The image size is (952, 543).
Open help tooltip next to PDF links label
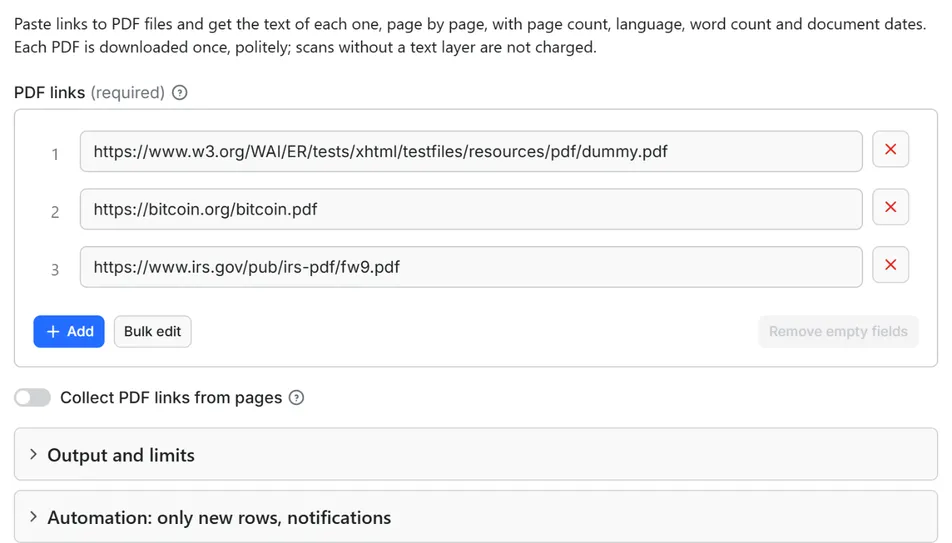pos(180,93)
